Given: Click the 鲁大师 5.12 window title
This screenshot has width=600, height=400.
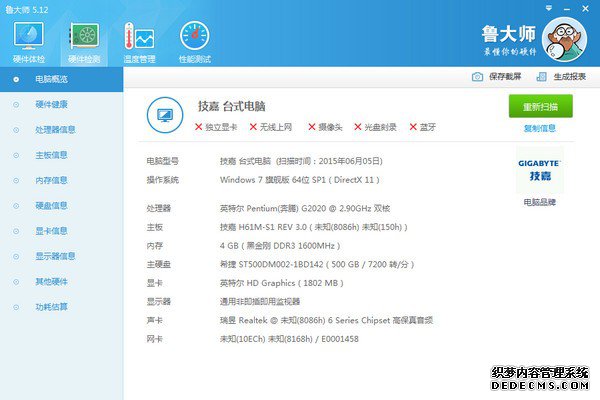Looking at the screenshot, I should point(27,9).
